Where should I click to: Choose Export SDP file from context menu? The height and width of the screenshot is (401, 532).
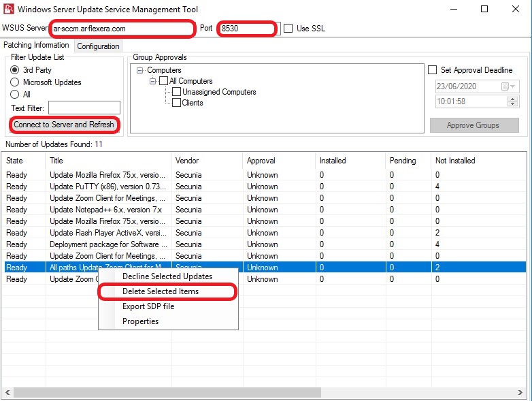167,306
